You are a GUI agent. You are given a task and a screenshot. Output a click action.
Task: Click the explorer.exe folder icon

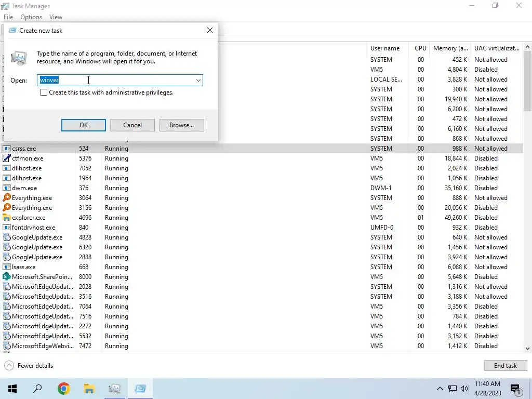tap(6, 218)
